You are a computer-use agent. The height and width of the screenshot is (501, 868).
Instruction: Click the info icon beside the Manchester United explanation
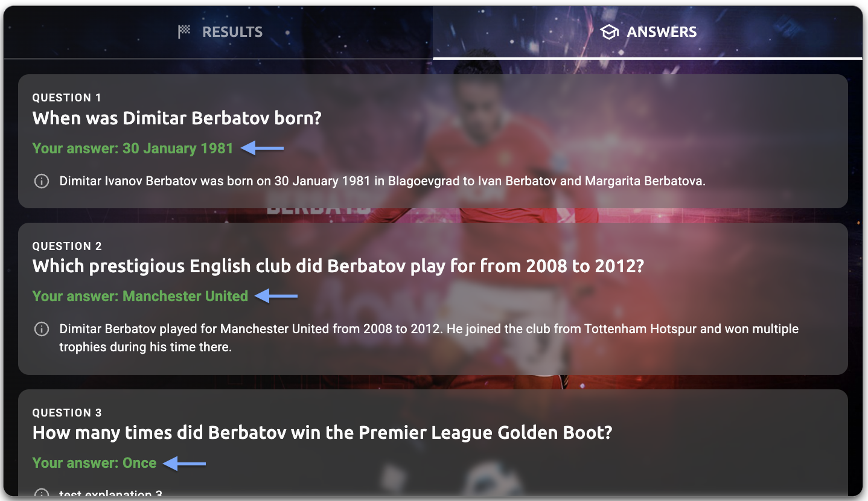41,329
